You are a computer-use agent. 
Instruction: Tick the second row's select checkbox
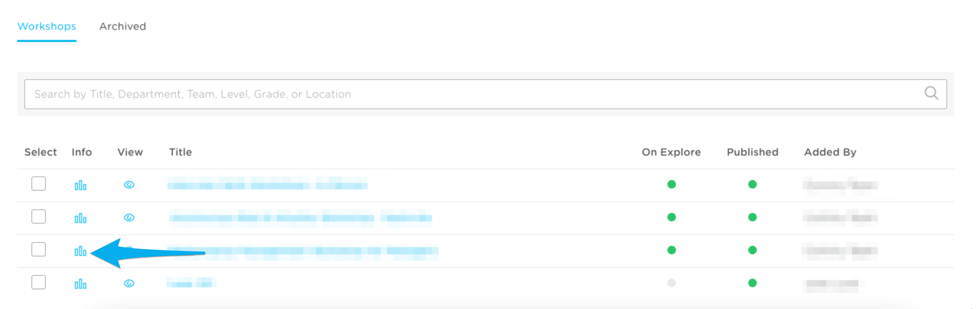coord(38,216)
